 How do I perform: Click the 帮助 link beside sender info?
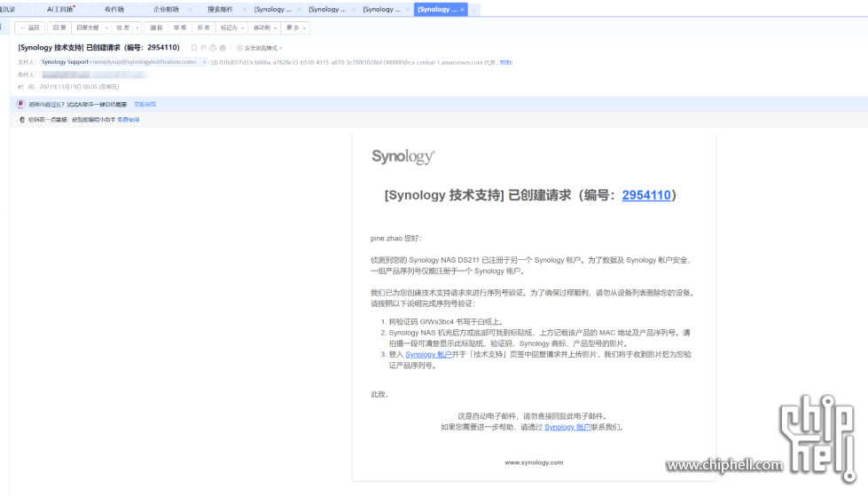click(506, 63)
